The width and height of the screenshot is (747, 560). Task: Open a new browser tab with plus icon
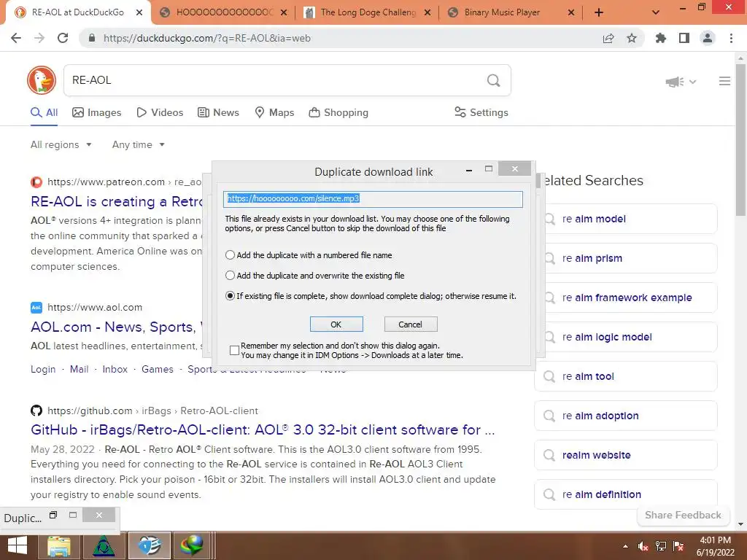pos(599,13)
